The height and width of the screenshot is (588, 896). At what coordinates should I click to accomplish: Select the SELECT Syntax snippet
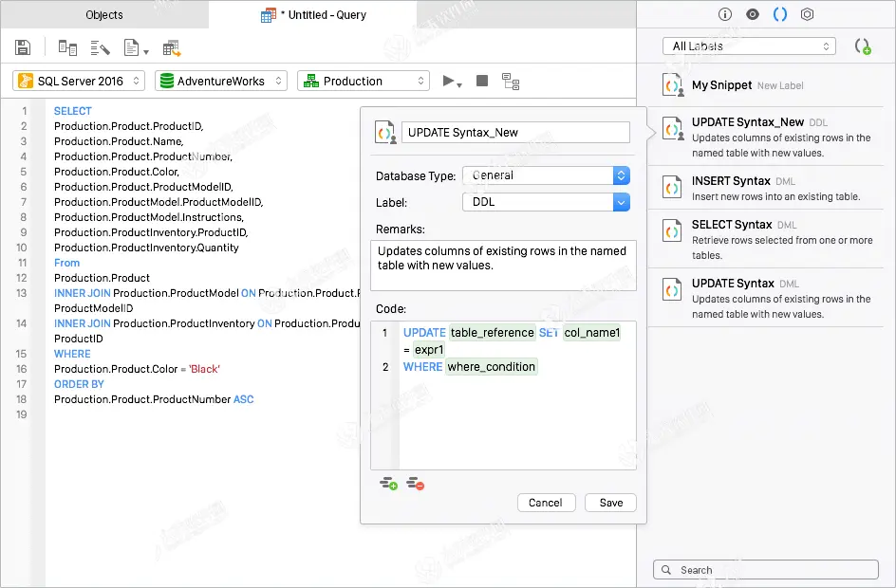coord(766,239)
